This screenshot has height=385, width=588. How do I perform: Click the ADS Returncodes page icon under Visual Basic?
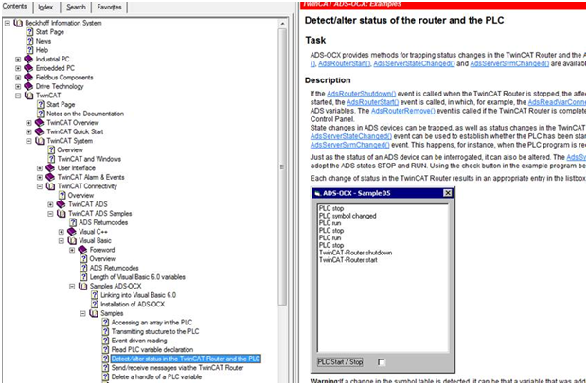pos(84,268)
